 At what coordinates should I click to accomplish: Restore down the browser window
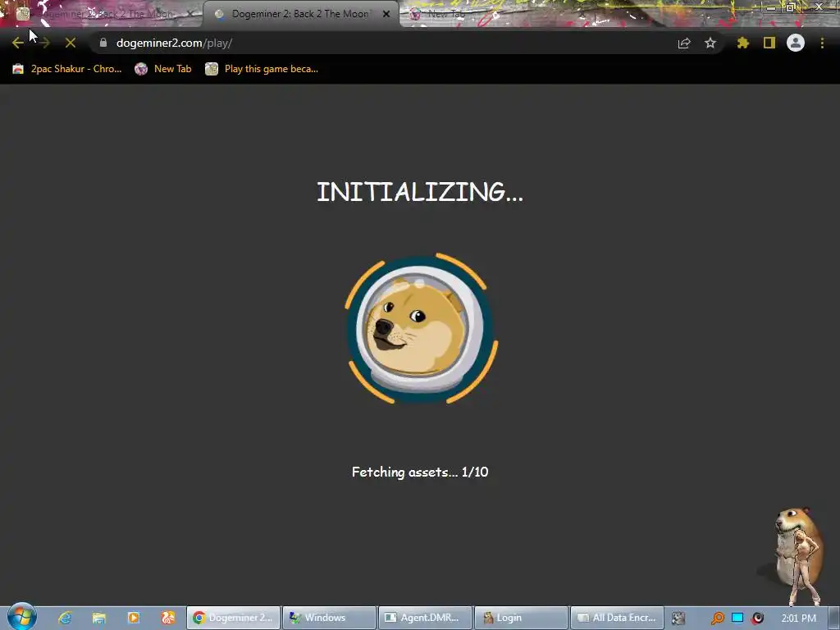[x=790, y=7]
